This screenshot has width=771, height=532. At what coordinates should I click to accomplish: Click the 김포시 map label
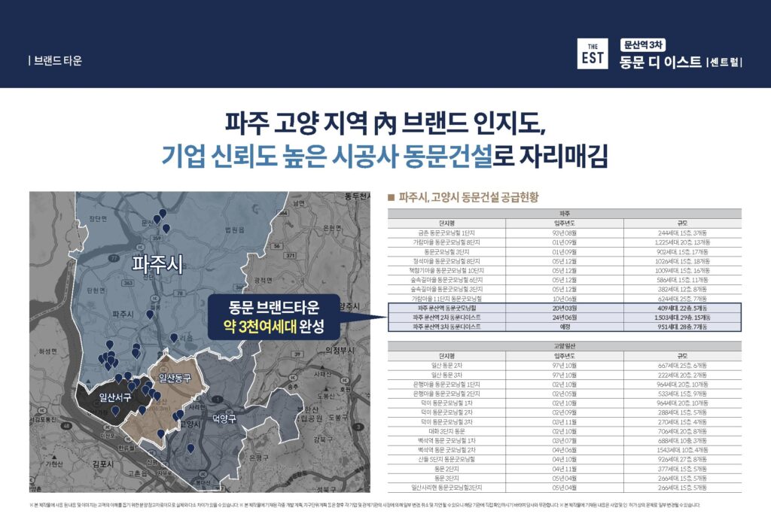[x=103, y=464]
